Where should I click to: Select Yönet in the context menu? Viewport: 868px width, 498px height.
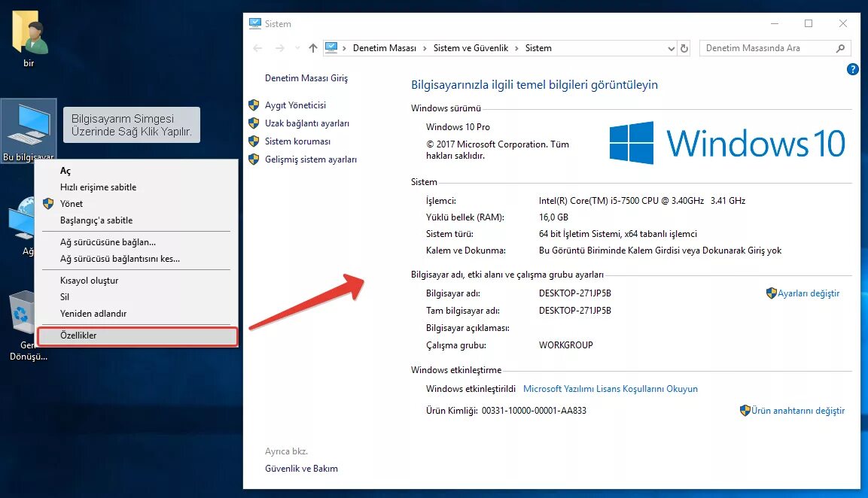click(72, 203)
